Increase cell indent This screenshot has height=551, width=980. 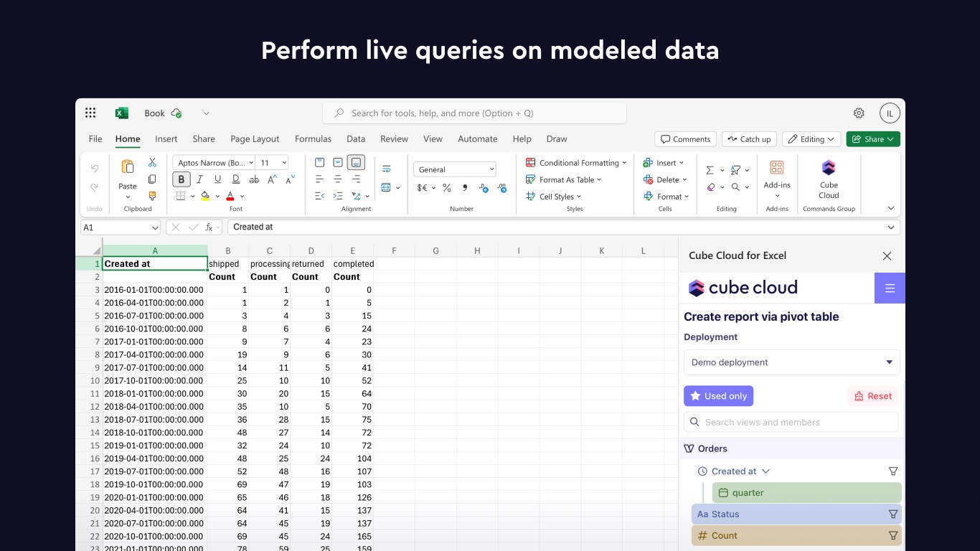click(x=338, y=196)
